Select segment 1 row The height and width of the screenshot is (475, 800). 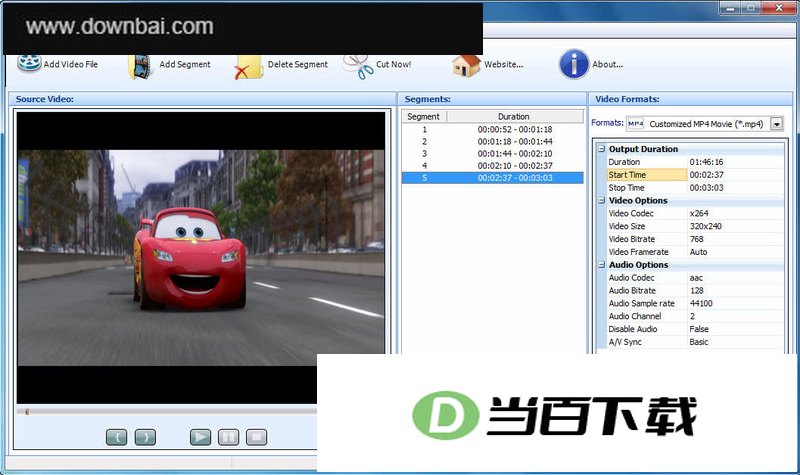pyautogui.click(x=492, y=130)
